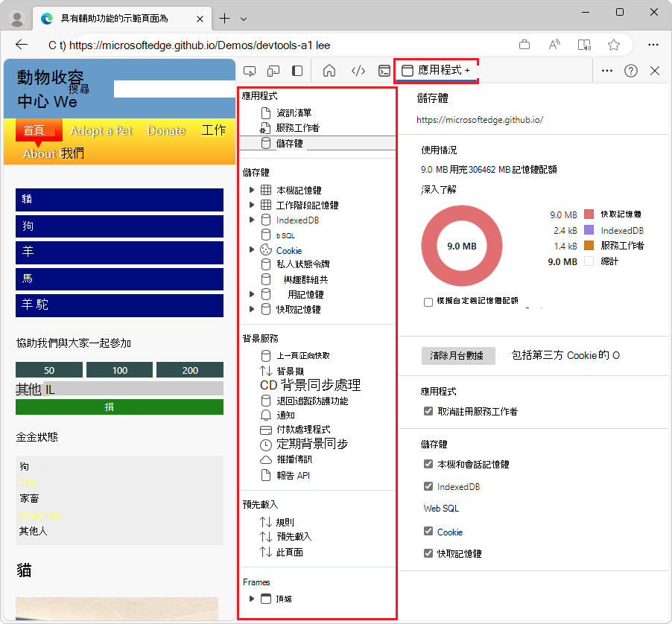Open the DevTools more options menu icon
The height and width of the screenshot is (624, 672).
click(x=608, y=71)
